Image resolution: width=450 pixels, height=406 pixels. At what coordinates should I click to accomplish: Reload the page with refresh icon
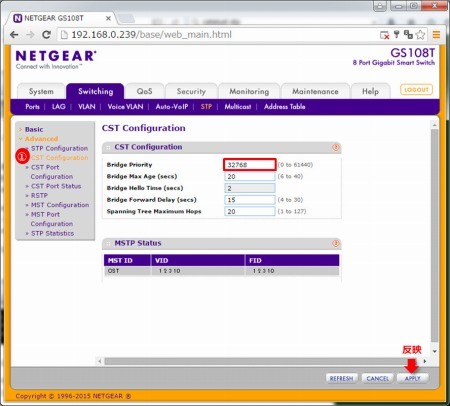tap(46, 35)
